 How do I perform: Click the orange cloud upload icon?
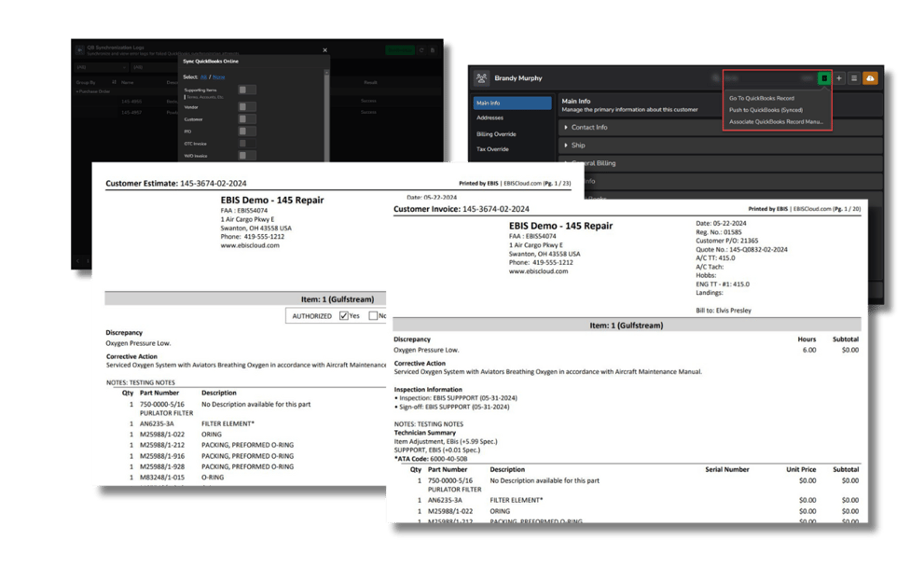coord(870,78)
